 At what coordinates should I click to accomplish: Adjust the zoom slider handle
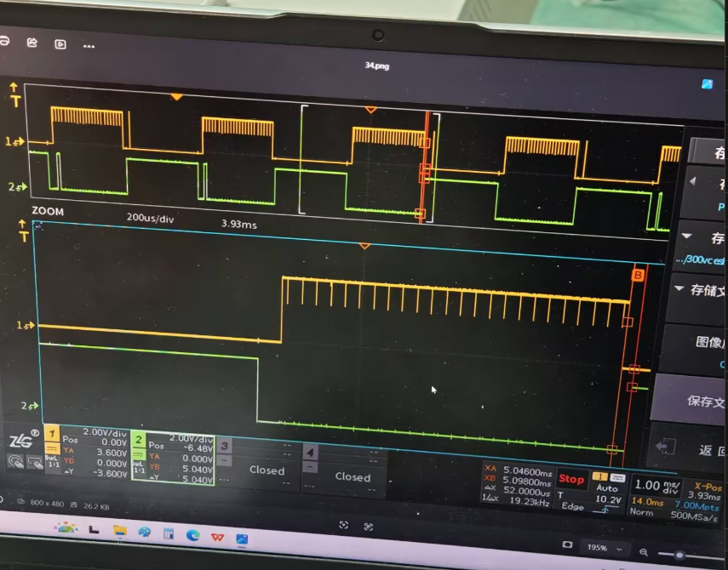679,555
